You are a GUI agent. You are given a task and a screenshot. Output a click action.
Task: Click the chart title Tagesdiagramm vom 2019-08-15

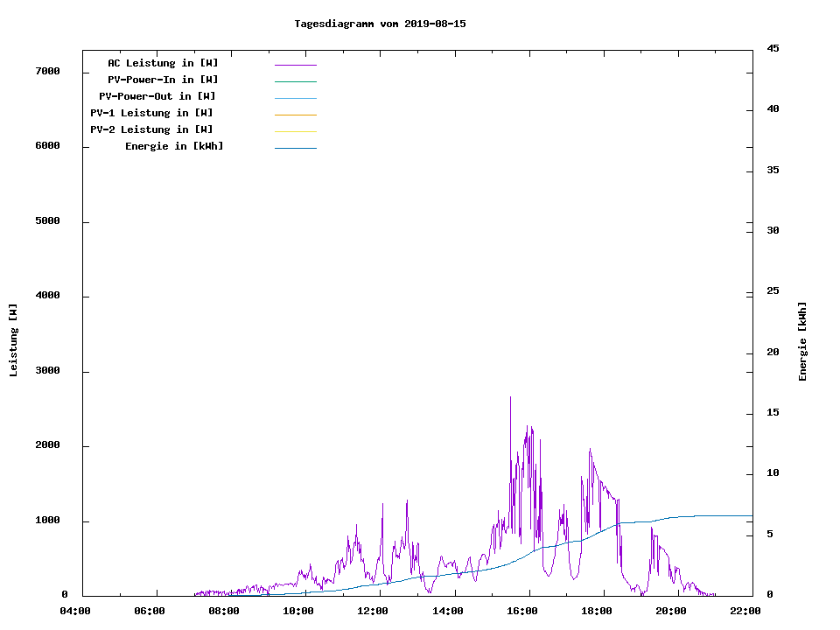tap(380, 24)
